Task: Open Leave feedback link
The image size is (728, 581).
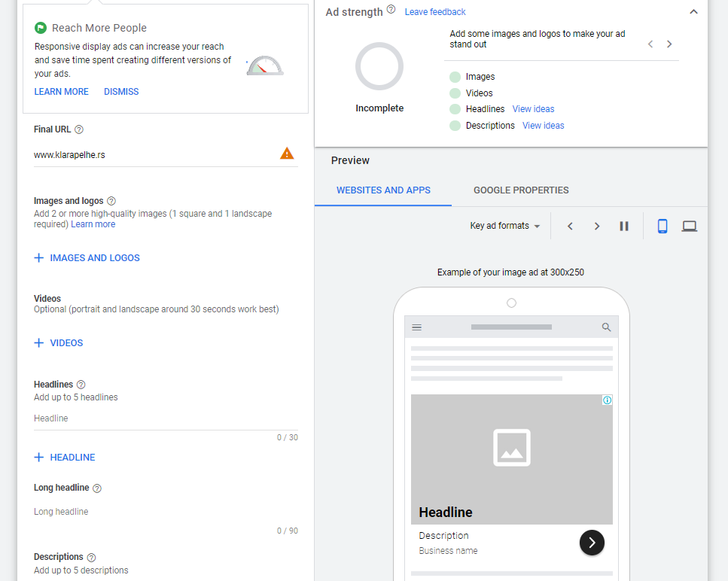Action: (x=435, y=12)
